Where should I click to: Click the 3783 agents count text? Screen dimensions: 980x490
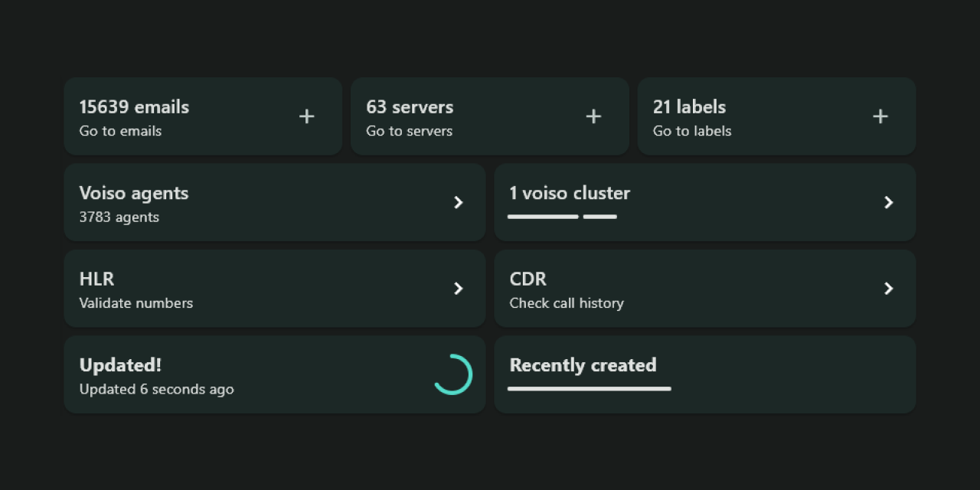point(118,217)
